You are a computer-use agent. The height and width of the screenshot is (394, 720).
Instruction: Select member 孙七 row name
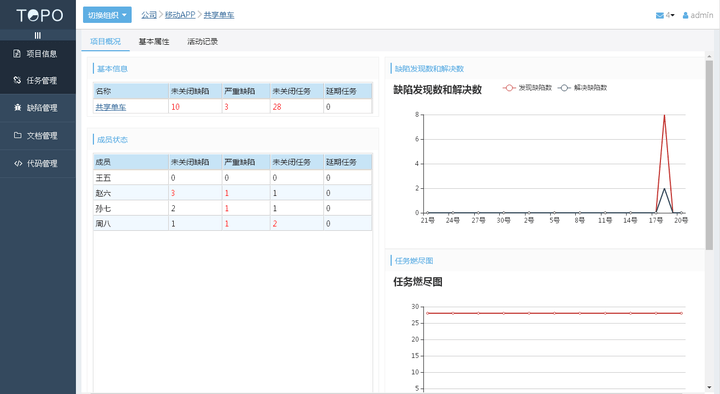pos(103,208)
